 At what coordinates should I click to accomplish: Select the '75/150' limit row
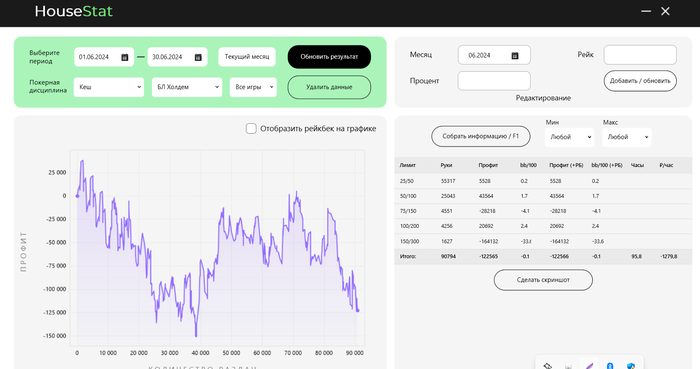[543, 211]
